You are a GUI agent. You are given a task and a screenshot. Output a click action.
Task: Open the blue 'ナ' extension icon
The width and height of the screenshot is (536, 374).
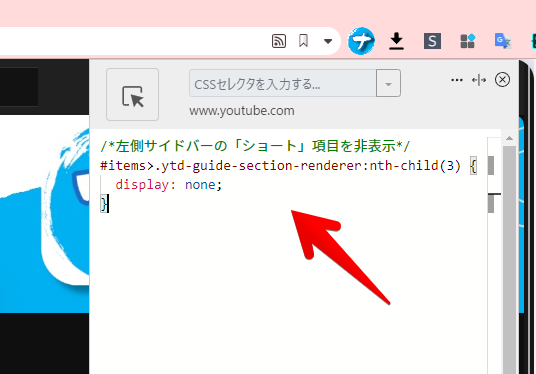(361, 41)
